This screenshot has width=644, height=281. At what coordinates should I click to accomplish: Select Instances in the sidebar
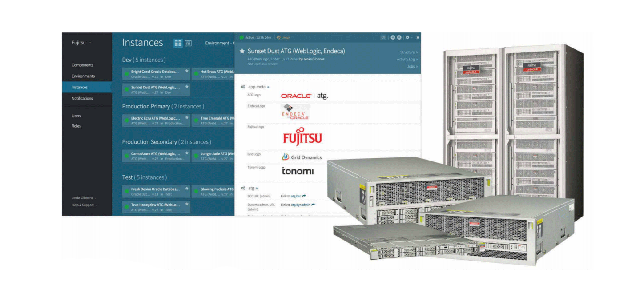pos(87,87)
